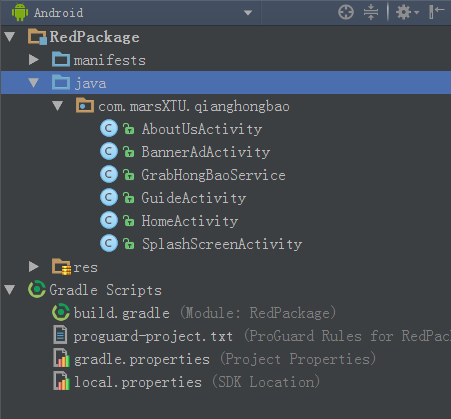
Task: Click the scroll from source crosshair icon
Action: [346, 13]
